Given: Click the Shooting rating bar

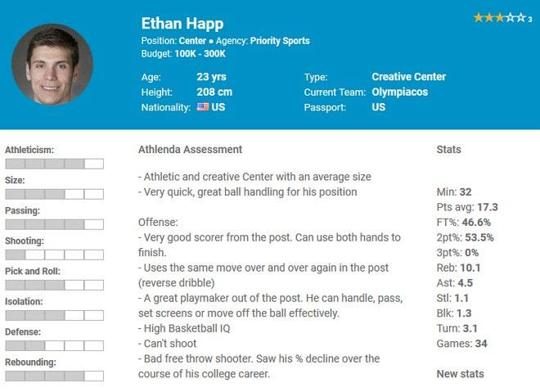Looking at the screenshot, I should 54,255.
